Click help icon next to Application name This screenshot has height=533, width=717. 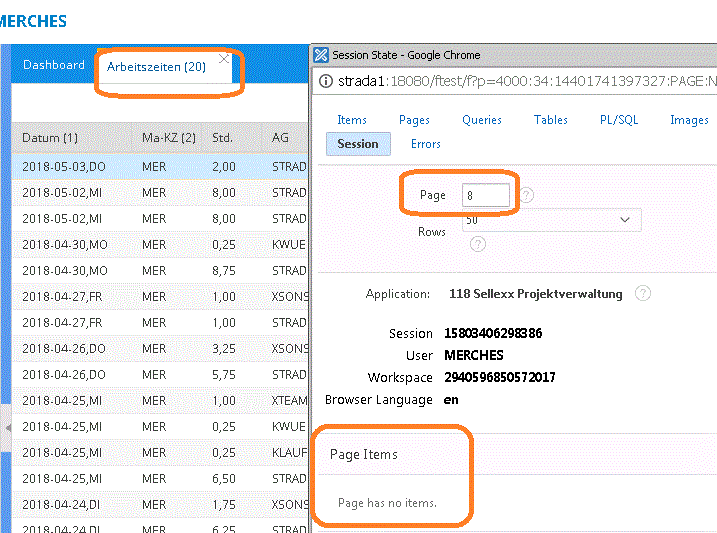click(643, 294)
